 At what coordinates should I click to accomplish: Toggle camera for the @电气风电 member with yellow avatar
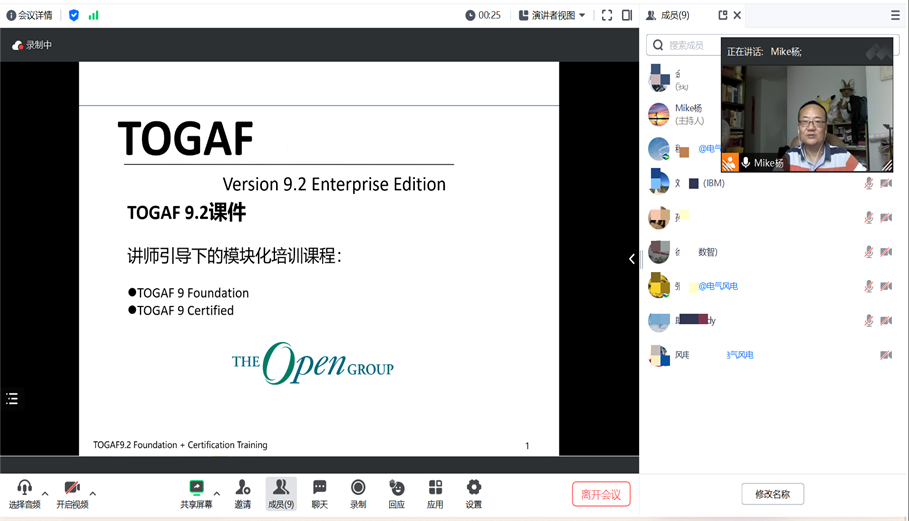pyautogui.click(x=886, y=286)
